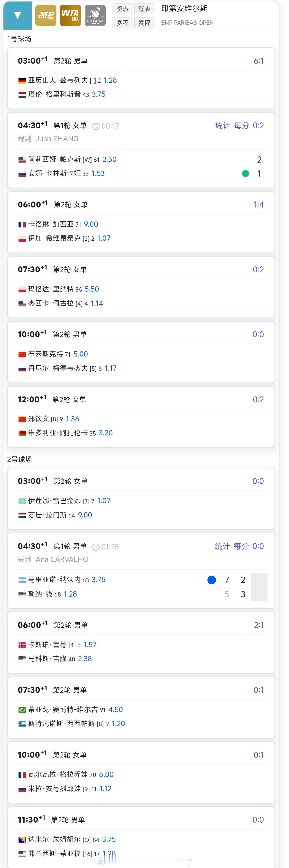Click Norway flag beside 卡斯珀·鲁德
Screen dimensions: 289x868
tap(22, 645)
